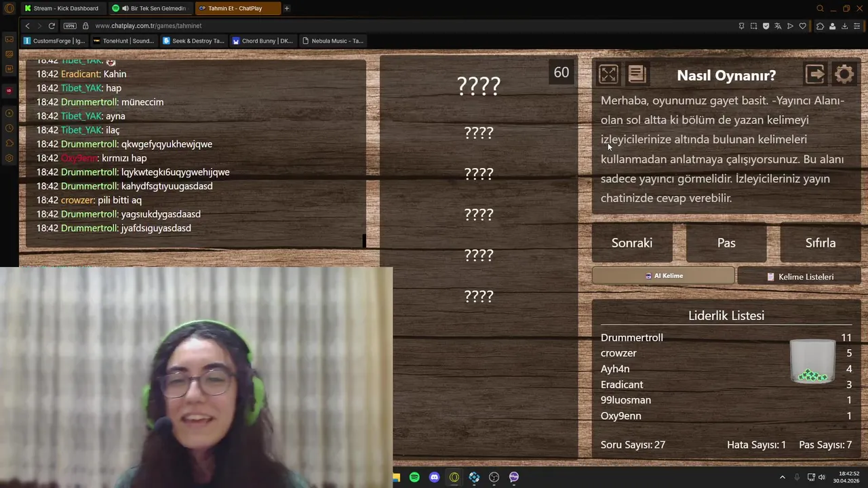Click the Opera GX taskbar icon
Image resolution: width=868 pixels, height=488 pixels.
click(x=454, y=477)
